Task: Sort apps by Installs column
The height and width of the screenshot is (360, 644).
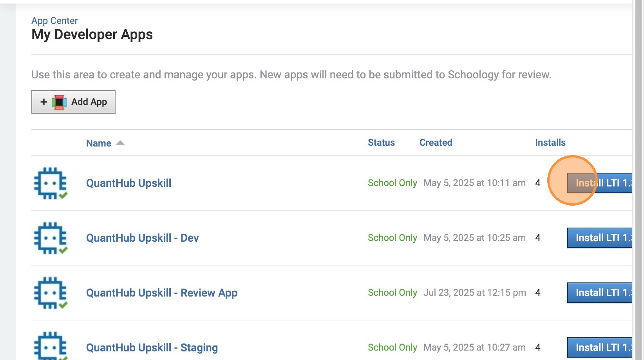Action: 550,143
